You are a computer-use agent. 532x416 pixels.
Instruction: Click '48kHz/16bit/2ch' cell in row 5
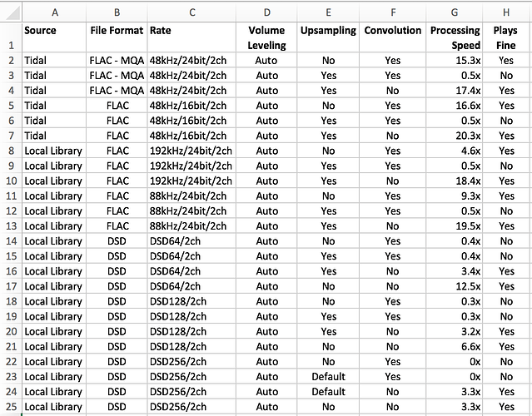[x=191, y=106]
